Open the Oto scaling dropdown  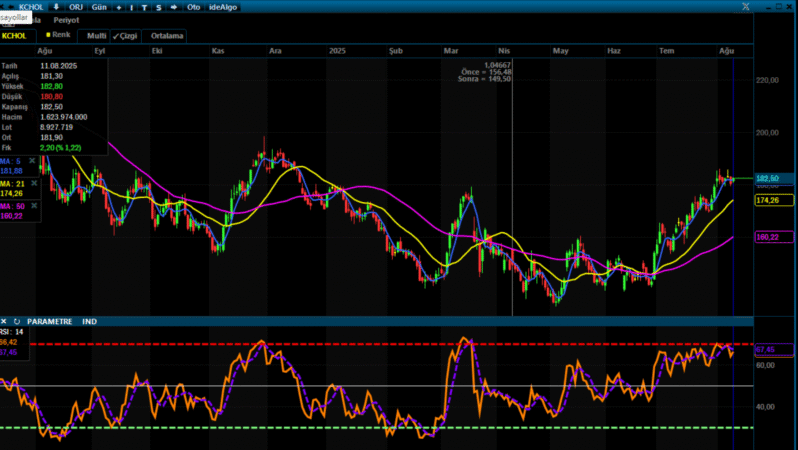pos(193,6)
